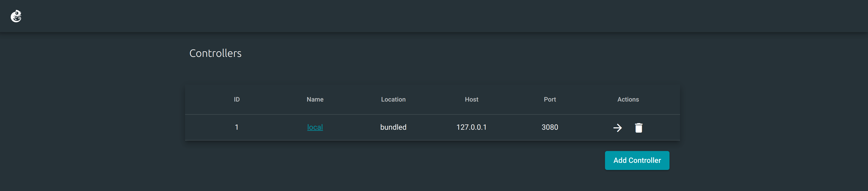Click the ID column header
This screenshot has height=191, width=868.
coord(237,99)
